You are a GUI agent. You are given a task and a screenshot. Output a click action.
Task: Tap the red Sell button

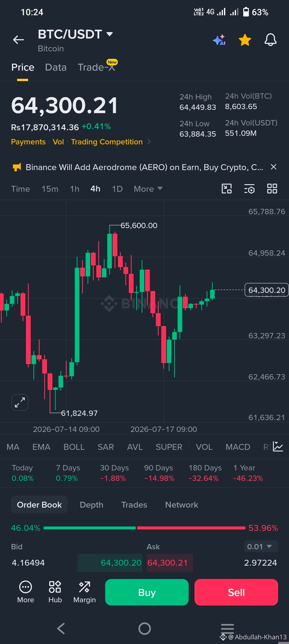click(x=236, y=592)
